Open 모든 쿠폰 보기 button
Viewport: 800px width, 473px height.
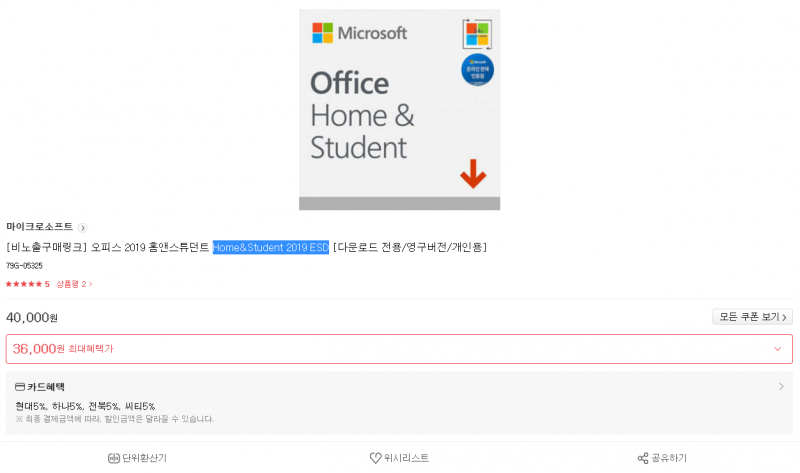752,317
